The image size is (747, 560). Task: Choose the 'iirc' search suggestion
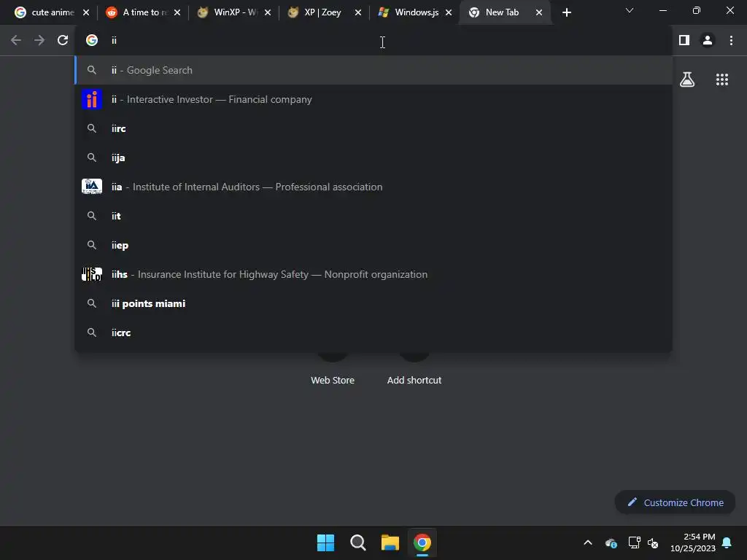click(x=373, y=128)
